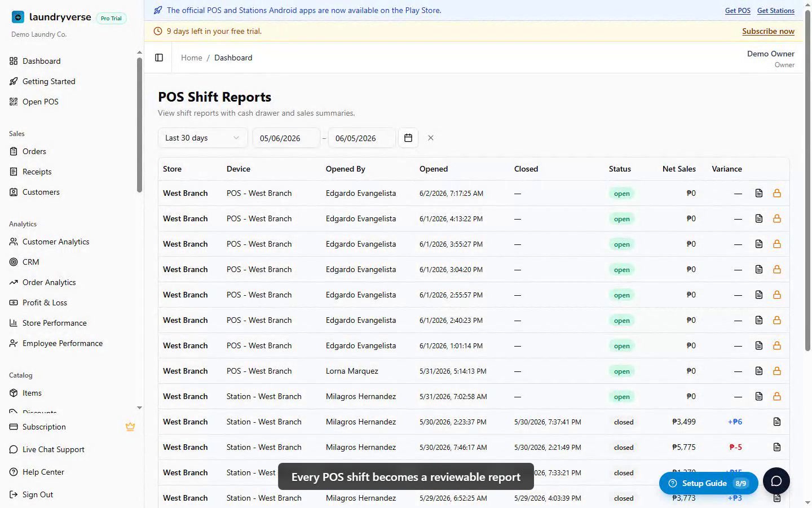Click lock icon for 3:04:20 PM shift
The width and height of the screenshot is (812, 508).
[x=777, y=269]
